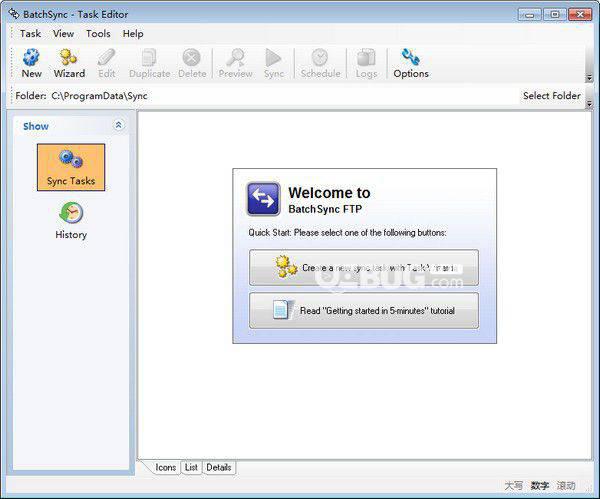Create a new sync task with New
Viewport: 600px width, 499px height.
[x=31, y=64]
